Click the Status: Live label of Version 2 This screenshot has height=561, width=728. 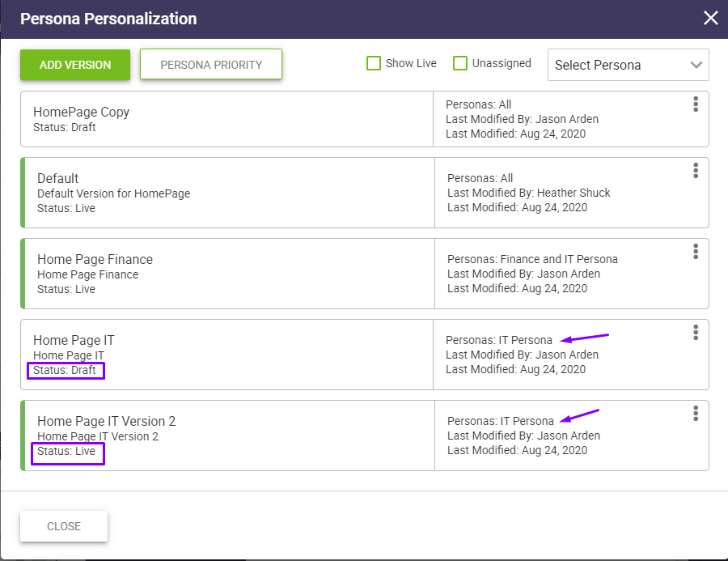click(x=67, y=451)
